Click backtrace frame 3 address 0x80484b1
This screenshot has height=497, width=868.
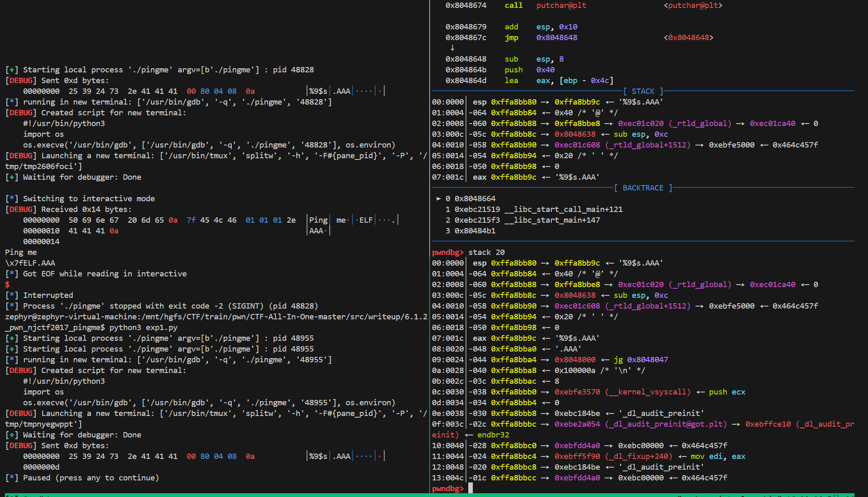pos(475,231)
